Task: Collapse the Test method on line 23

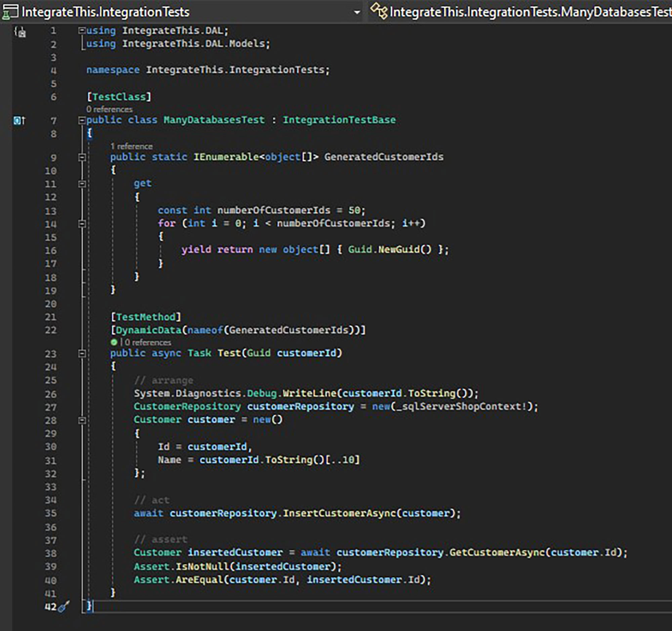Action: [82, 353]
